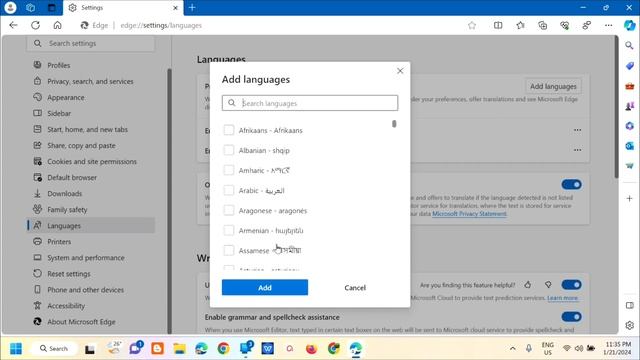Add this page to favorites star
This screenshot has width=640, height=360.
[x=472, y=25]
